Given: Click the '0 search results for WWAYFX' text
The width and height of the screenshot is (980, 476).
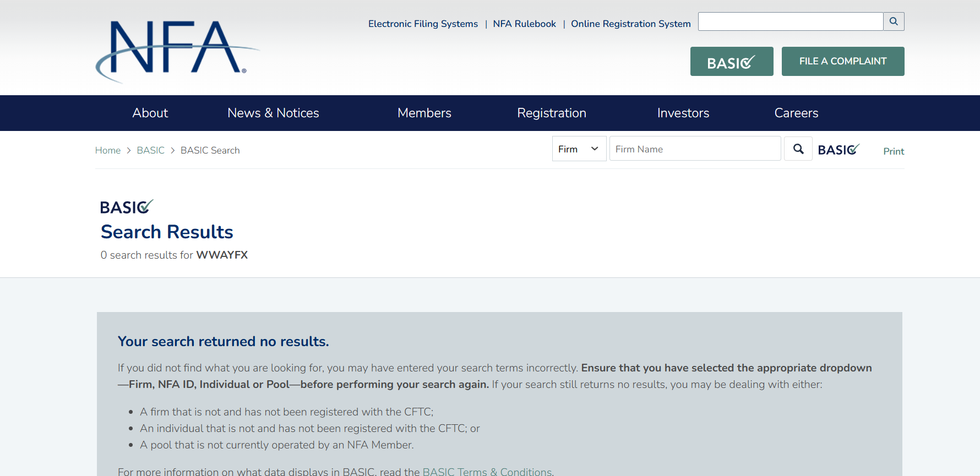Looking at the screenshot, I should (174, 255).
